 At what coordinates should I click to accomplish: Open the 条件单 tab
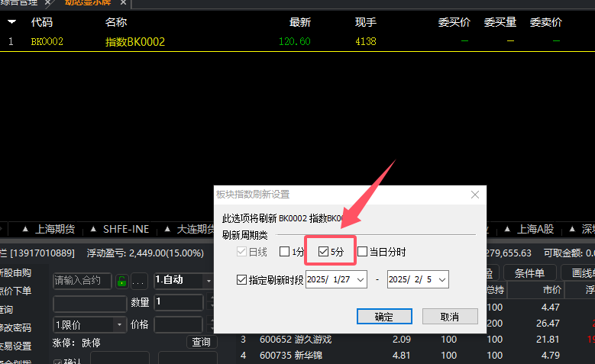point(529,273)
